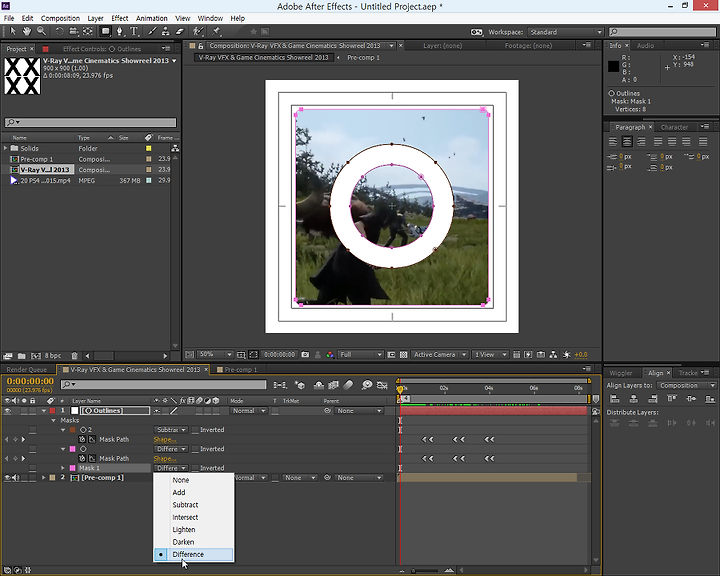Viewport: 720px width, 576px height.
Task: Toggle composition viewer lock icon
Action: (201, 46)
